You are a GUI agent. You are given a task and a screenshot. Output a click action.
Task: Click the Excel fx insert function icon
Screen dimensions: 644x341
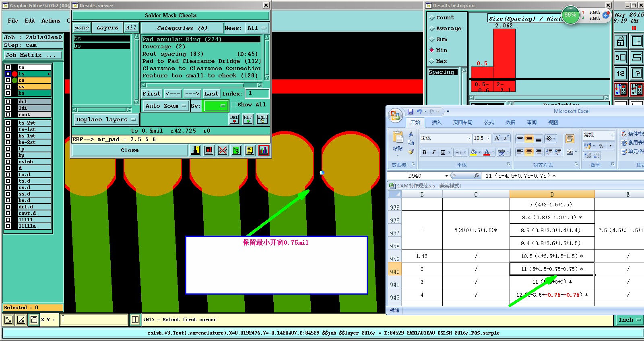477,175
